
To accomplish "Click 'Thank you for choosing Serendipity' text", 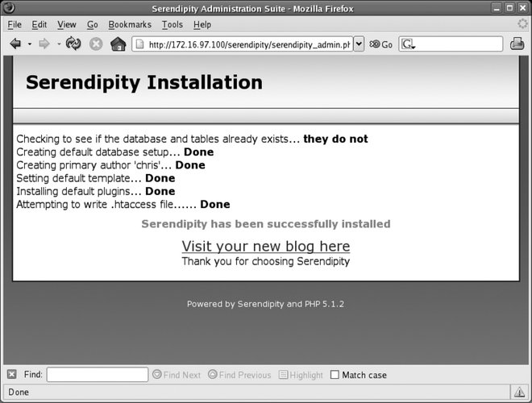I will click(266, 261).
